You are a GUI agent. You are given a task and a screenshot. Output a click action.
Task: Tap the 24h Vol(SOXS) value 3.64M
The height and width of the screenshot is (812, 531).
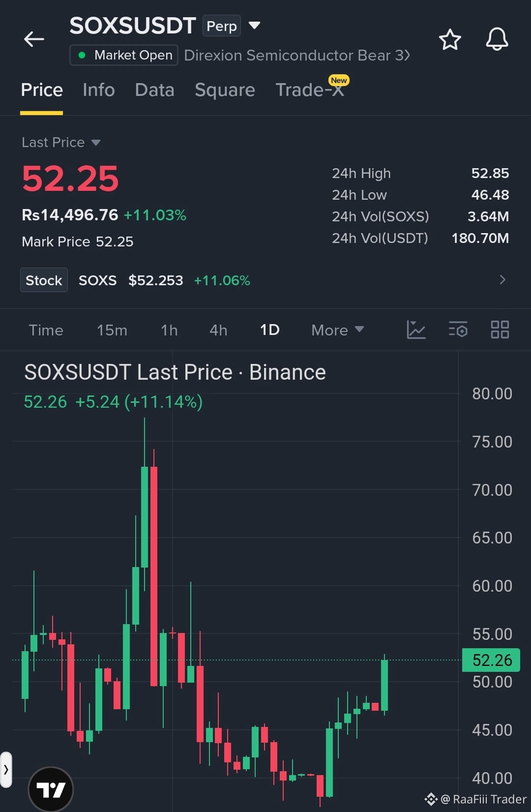pos(488,216)
